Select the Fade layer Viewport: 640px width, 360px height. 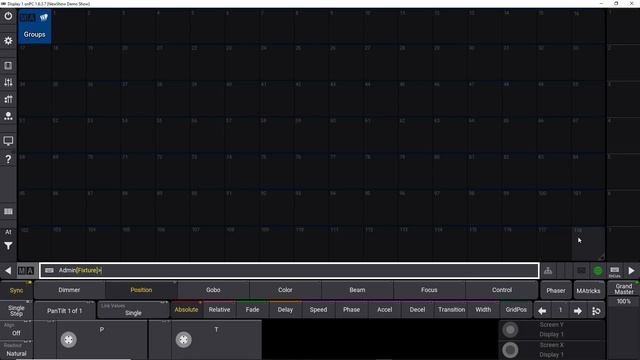252,310
